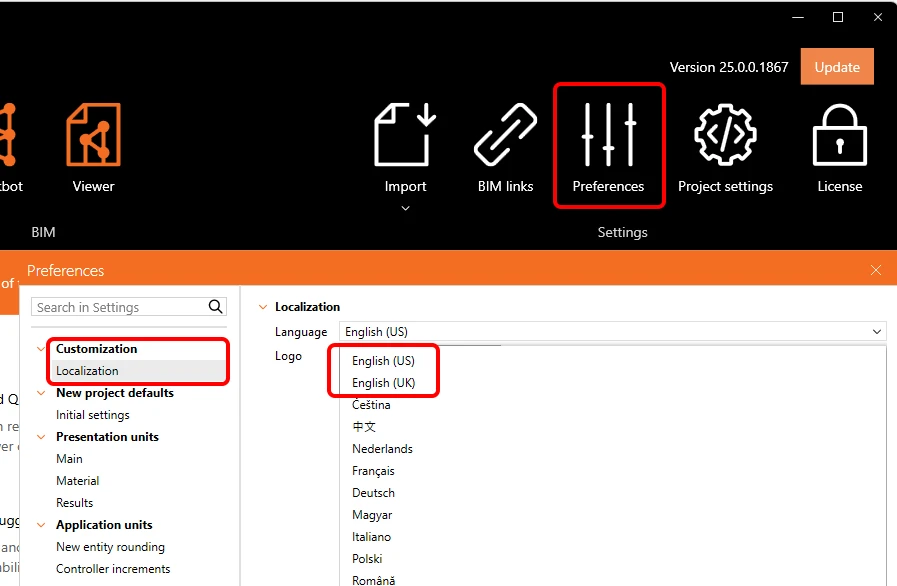
Task: Select English (UK) from language list
Action: [383, 383]
